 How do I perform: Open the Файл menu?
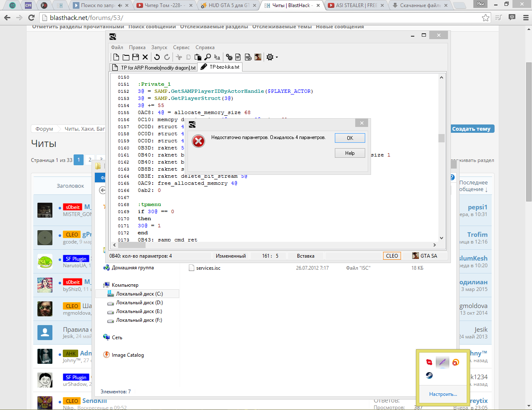117,47
